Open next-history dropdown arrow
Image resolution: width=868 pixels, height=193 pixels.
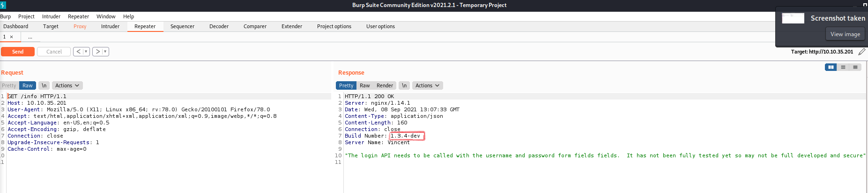pos(105,52)
